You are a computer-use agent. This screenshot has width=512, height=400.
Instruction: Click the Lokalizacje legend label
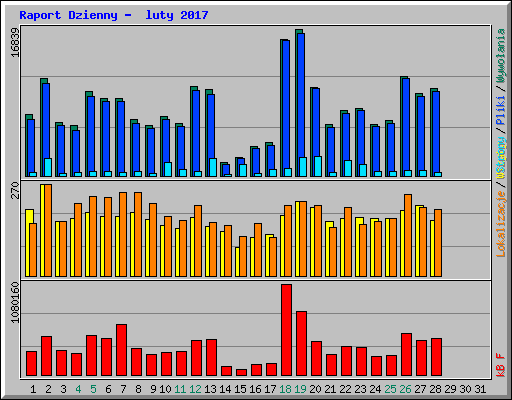pyautogui.click(x=501, y=224)
